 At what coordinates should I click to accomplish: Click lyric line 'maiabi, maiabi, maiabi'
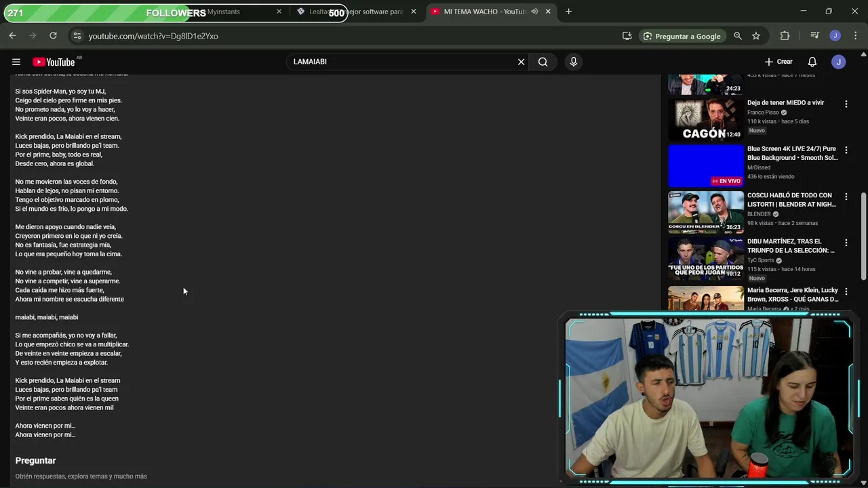(47, 317)
